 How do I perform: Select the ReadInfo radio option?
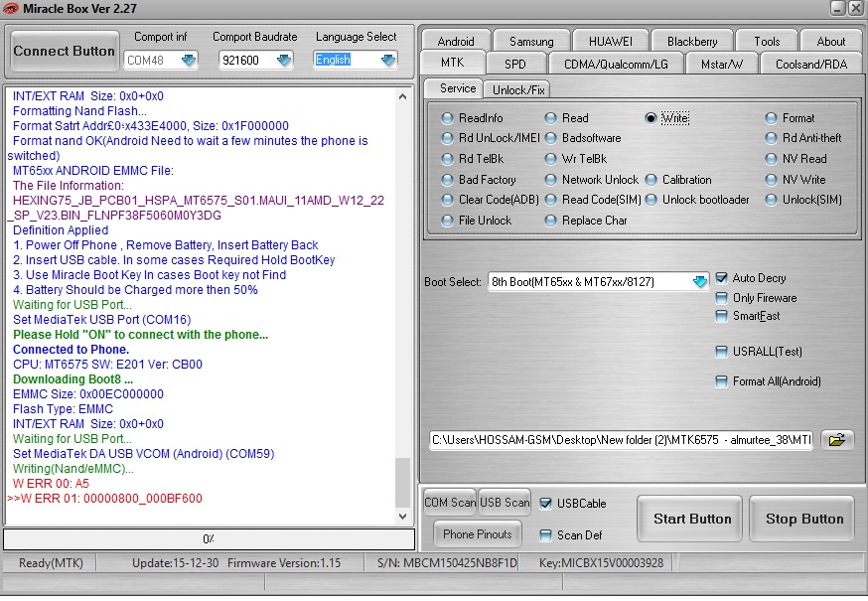pyautogui.click(x=447, y=118)
